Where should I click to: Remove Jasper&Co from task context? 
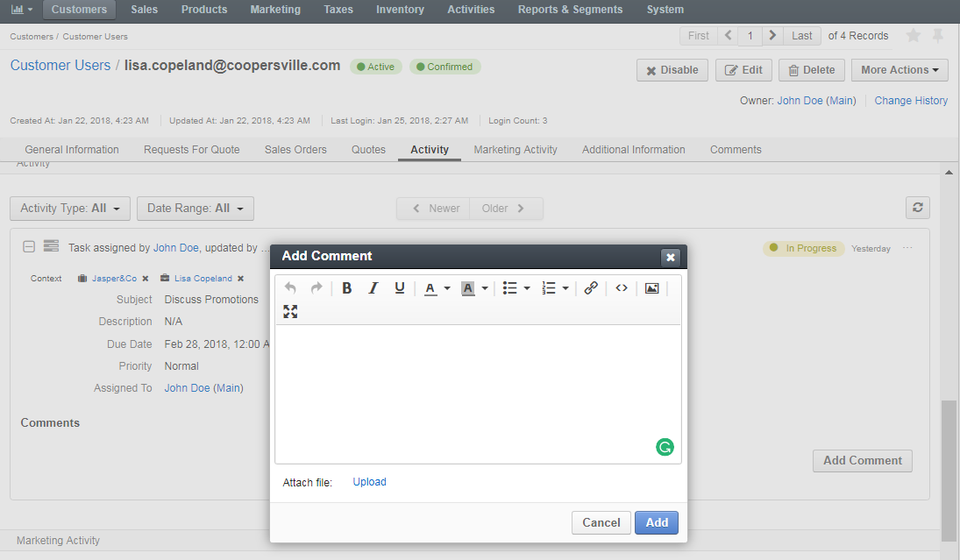coord(146,279)
